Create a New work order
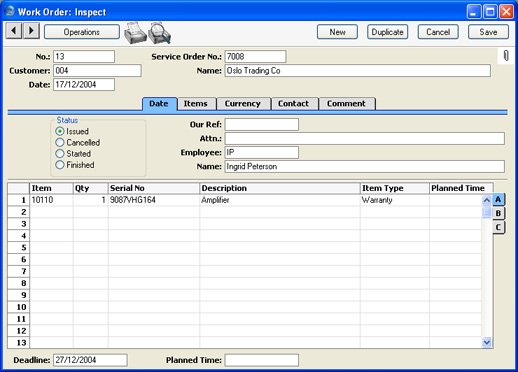Viewport: 518px width, 372px height. coord(337,32)
